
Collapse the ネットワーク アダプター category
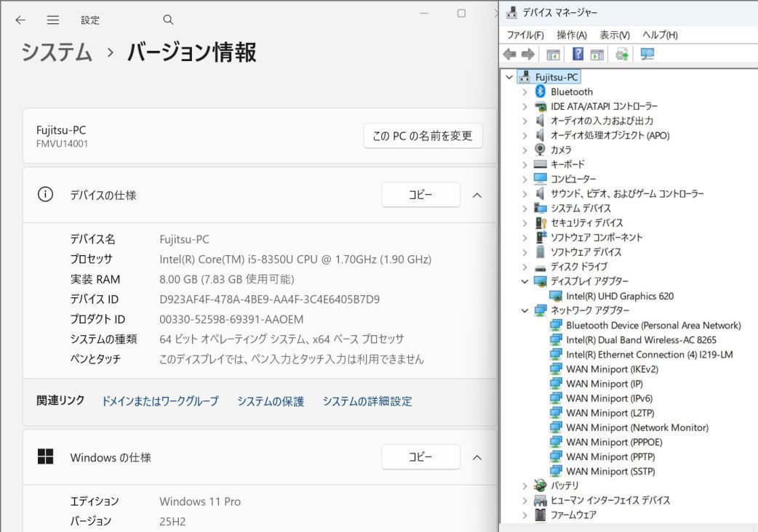525,310
